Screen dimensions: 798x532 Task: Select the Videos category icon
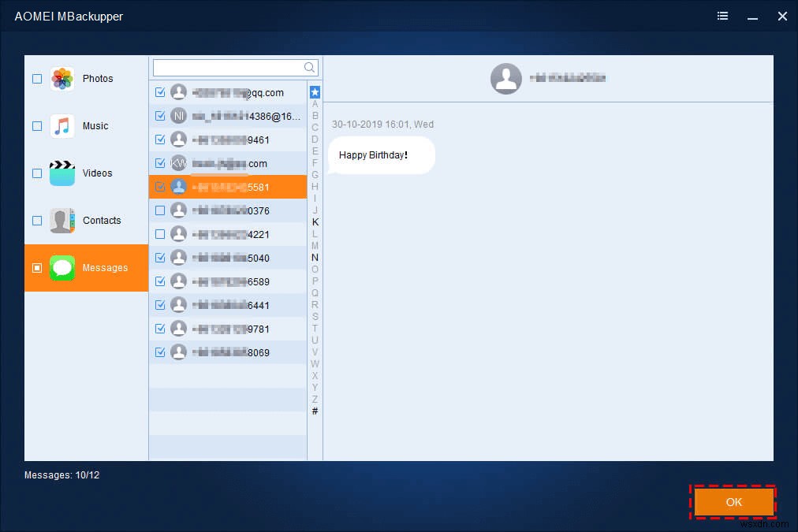tap(62, 173)
